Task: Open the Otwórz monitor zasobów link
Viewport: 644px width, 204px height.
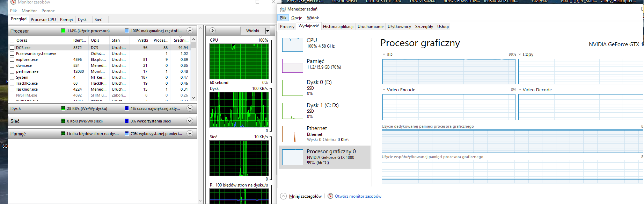Action: click(358, 196)
